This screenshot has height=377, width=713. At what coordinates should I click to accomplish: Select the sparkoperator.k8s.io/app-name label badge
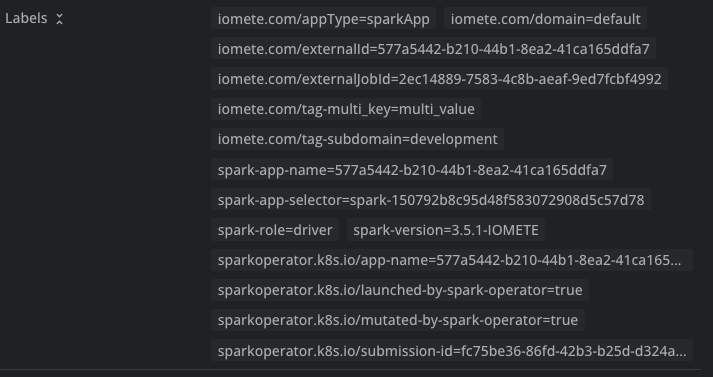click(x=452, y=260)
